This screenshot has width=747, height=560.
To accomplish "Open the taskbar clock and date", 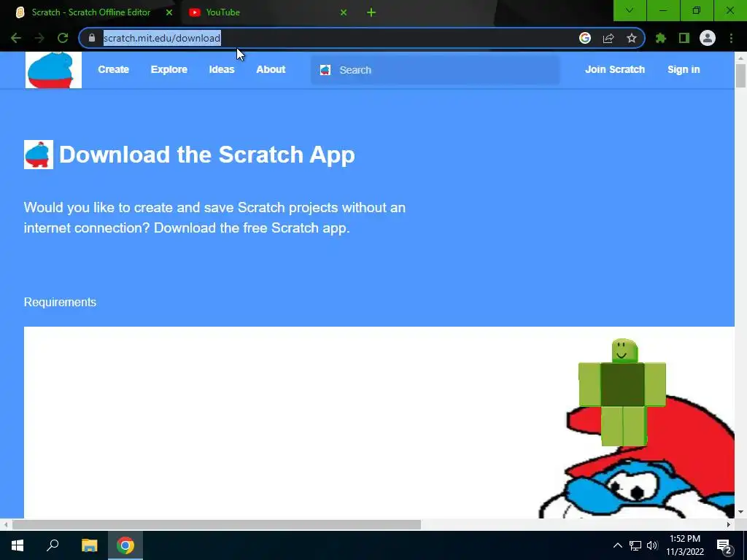I will (x=685, y=545).
